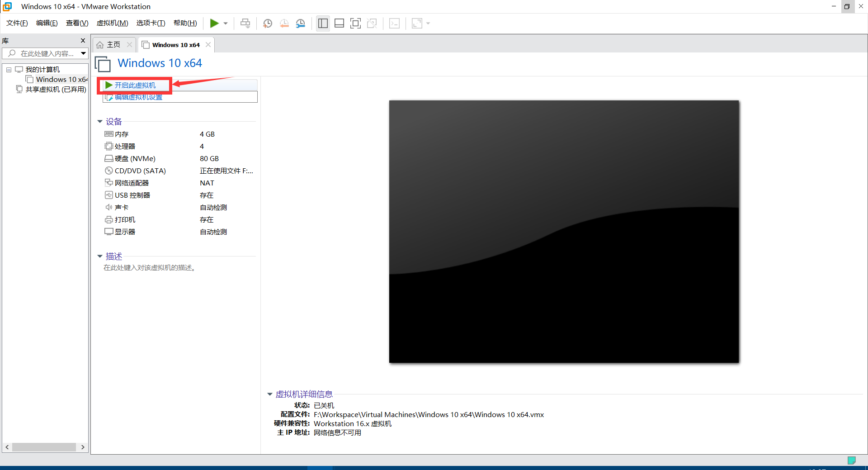The width and height of the screenshot is (868, 470).
Task: Click the revert to snapshot icon
Action: (x=284, y=24)
